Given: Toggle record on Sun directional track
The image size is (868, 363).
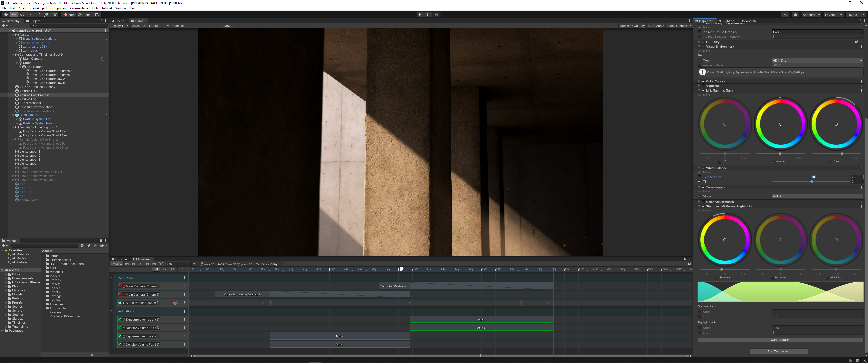Looking at the screenshot, I should (175, 303).
